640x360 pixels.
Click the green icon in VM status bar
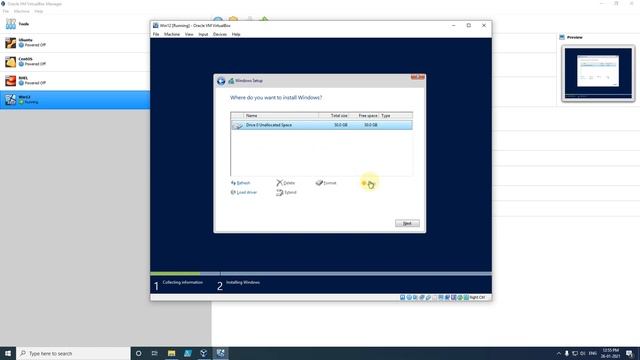(x=460, y=298)
